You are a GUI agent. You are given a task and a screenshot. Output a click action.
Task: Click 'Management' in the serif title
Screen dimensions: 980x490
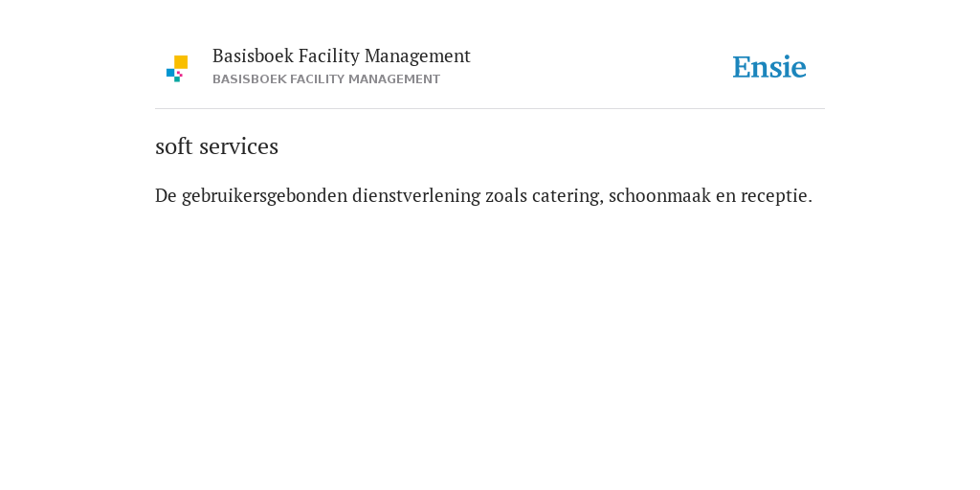point(417,56)
